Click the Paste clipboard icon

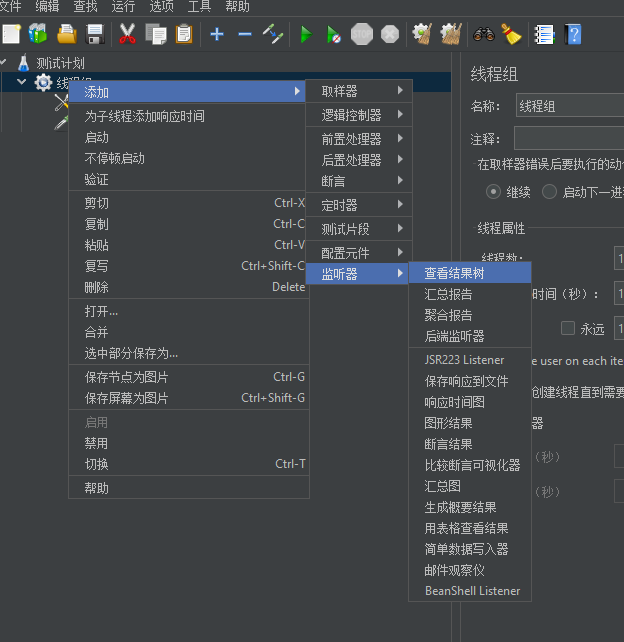click(184, 34)
